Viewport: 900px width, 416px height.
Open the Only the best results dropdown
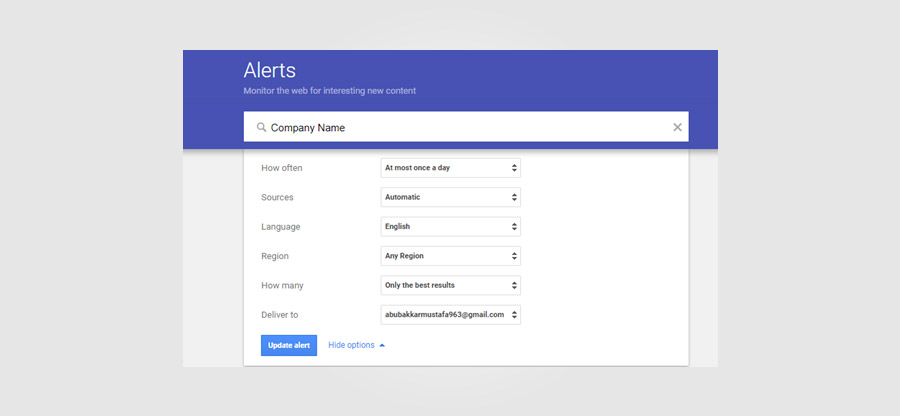point(451,285)
